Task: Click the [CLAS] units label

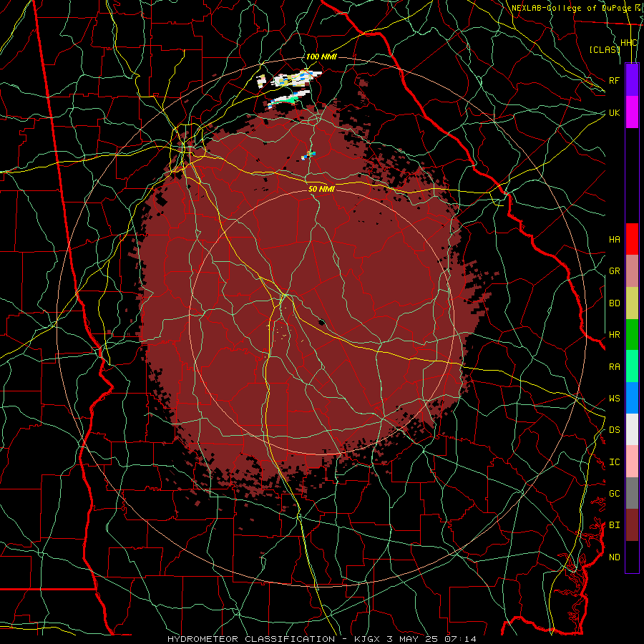Action: tap(604, 49)
